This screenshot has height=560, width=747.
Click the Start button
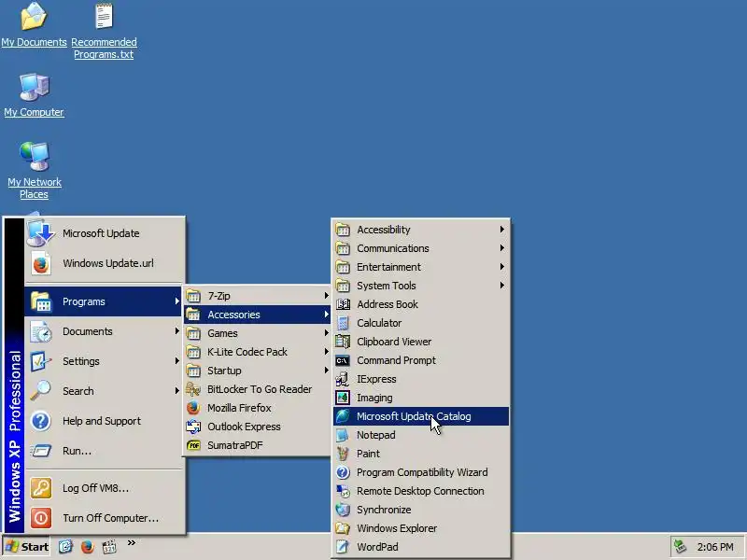(x=27, y=547)
